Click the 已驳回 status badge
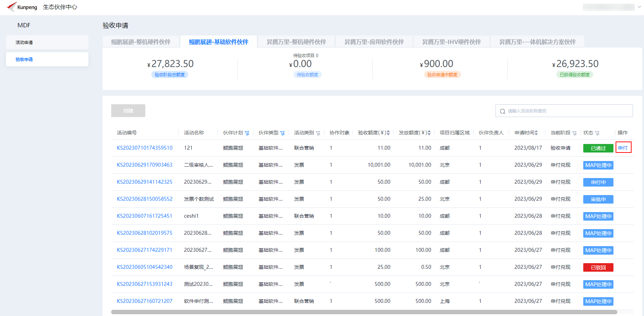Screen dimensions: 644x316 click(598, 267)
